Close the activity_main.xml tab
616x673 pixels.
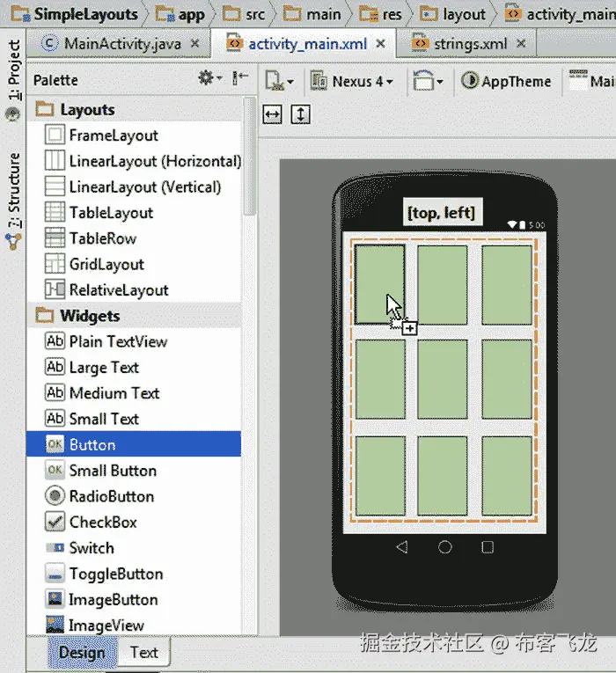pyautogui.click(x=380, y=43)
